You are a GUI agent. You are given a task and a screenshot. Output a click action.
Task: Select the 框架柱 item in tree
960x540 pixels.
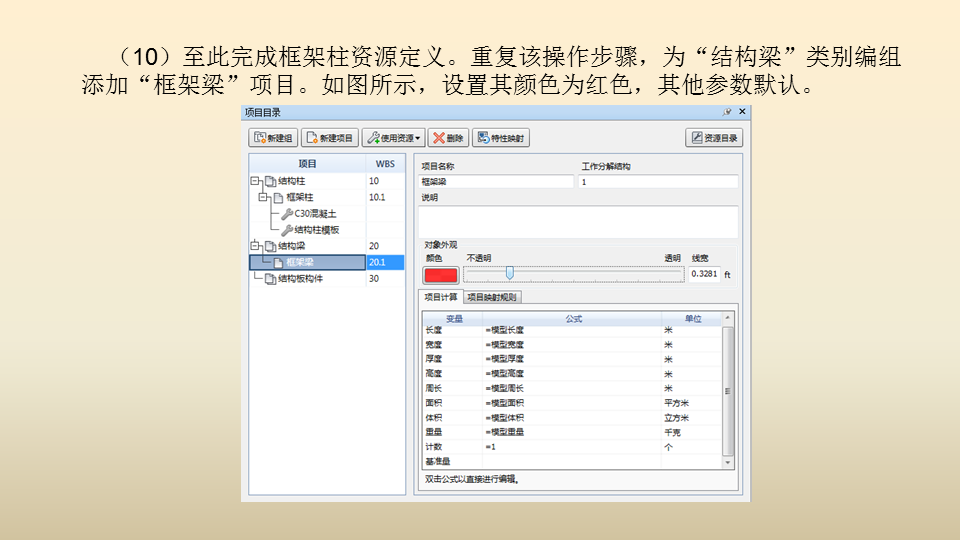tap(299, 197)
